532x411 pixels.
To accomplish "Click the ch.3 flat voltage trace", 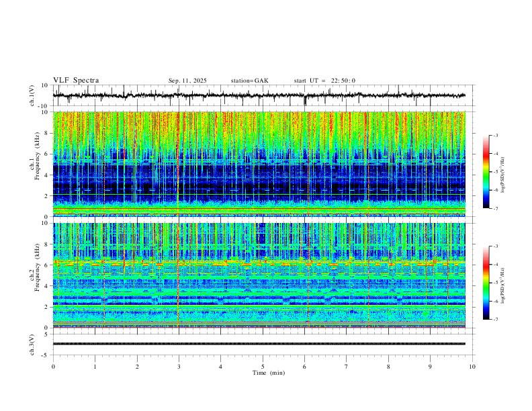I will coord(259,344).
